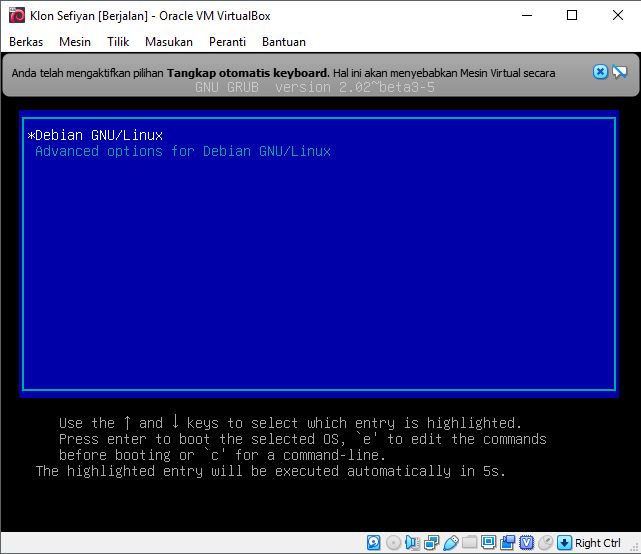Click the auto-boot countdown message

271,471
